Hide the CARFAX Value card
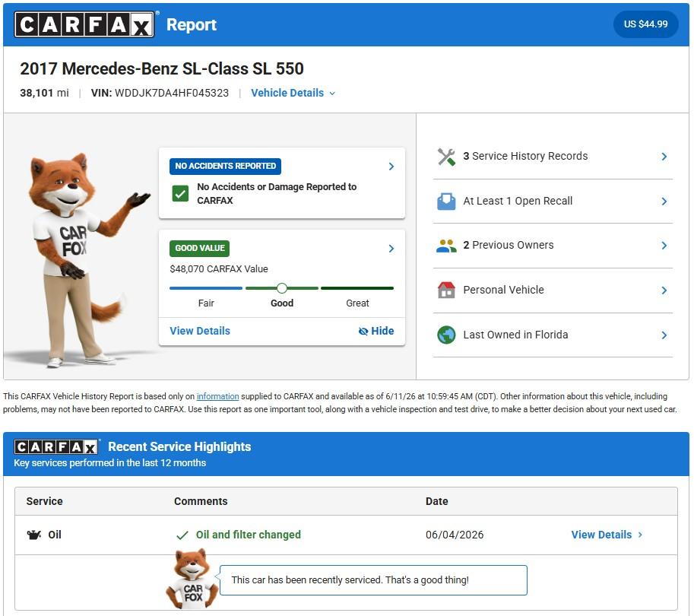Image resolution: width=694 pixels, height=616 pixels. point(376,331)
